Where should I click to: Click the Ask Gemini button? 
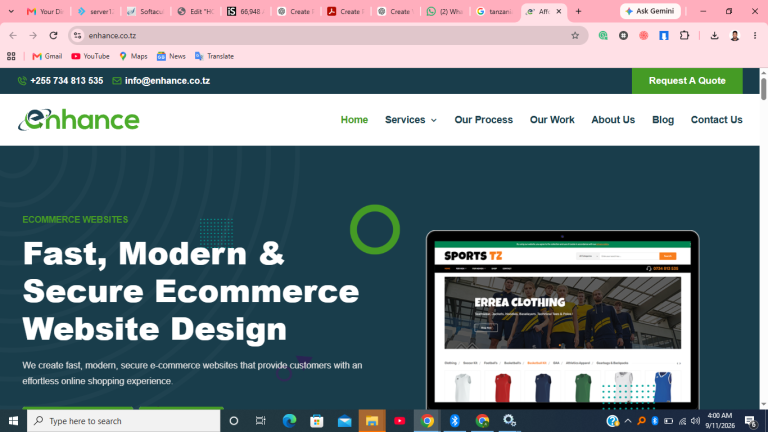[650, 11]
